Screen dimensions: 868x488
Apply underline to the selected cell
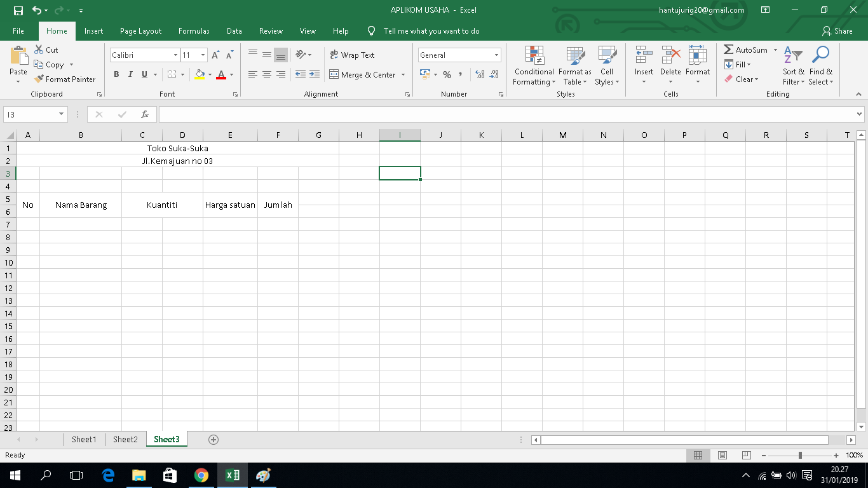pos(144,74)
